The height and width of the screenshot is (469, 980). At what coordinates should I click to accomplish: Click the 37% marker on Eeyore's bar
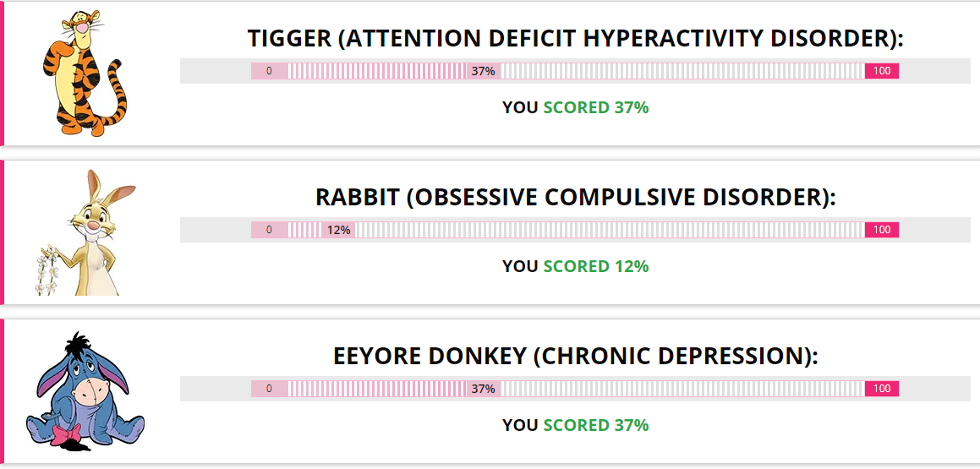point(483,389)
